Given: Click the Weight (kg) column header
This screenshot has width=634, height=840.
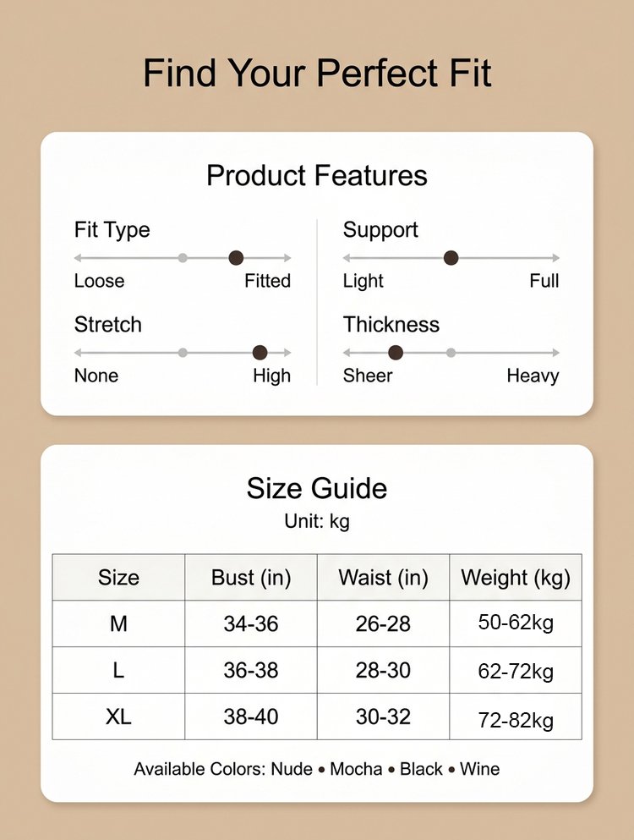Looking at the screenshot, I should point(516,578).
